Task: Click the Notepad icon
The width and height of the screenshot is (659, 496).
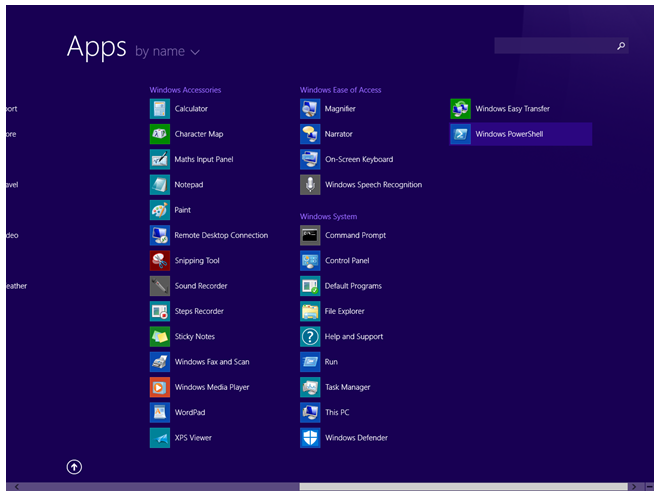Action: coord(160,185)
